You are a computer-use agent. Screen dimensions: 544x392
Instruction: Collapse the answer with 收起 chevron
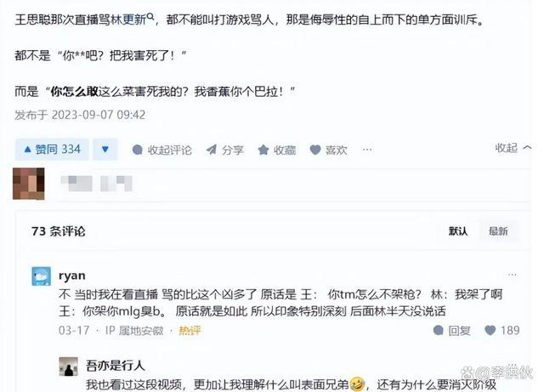tap(513, 148)
